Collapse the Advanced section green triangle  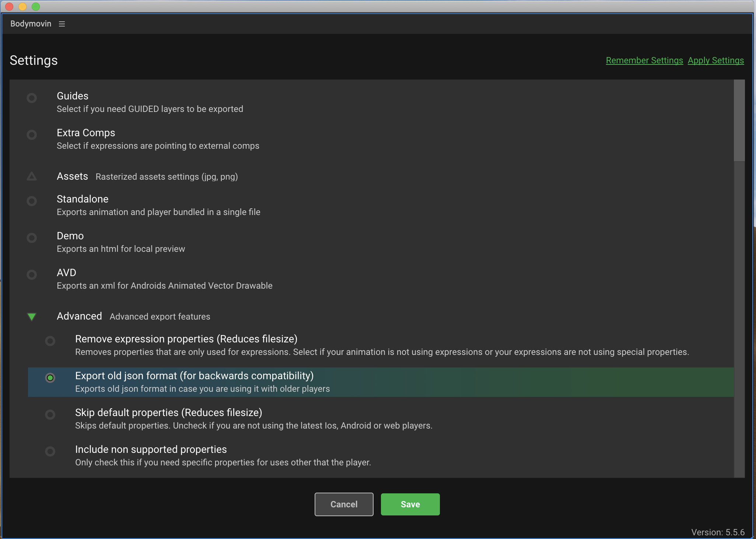(32, 317)
